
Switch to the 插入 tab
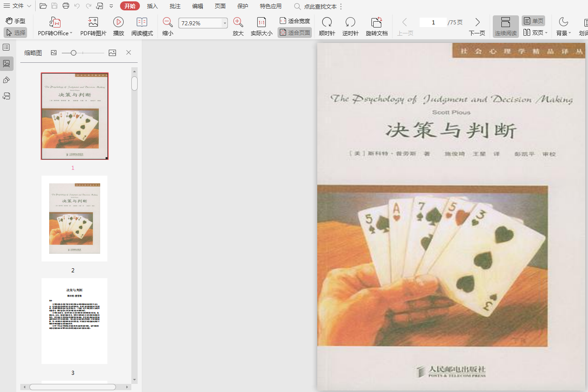pyautogui.click(x=153, y=6)
